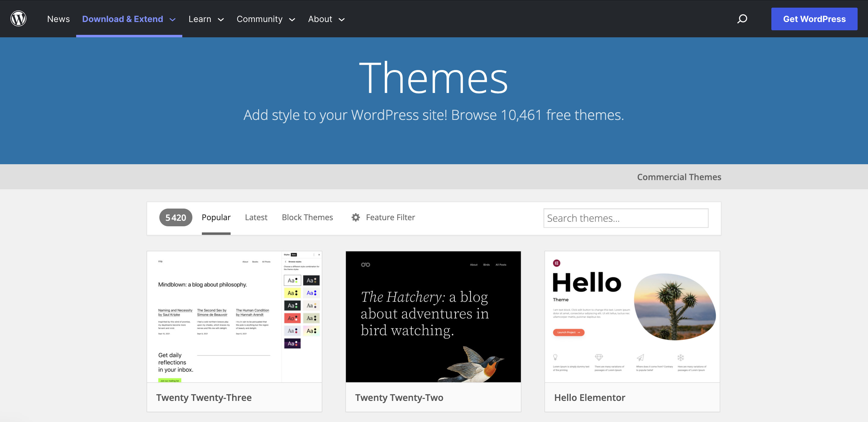This screenshot has width=868, height=422.
Task: Open the News menu item
Action: [58, 19]
